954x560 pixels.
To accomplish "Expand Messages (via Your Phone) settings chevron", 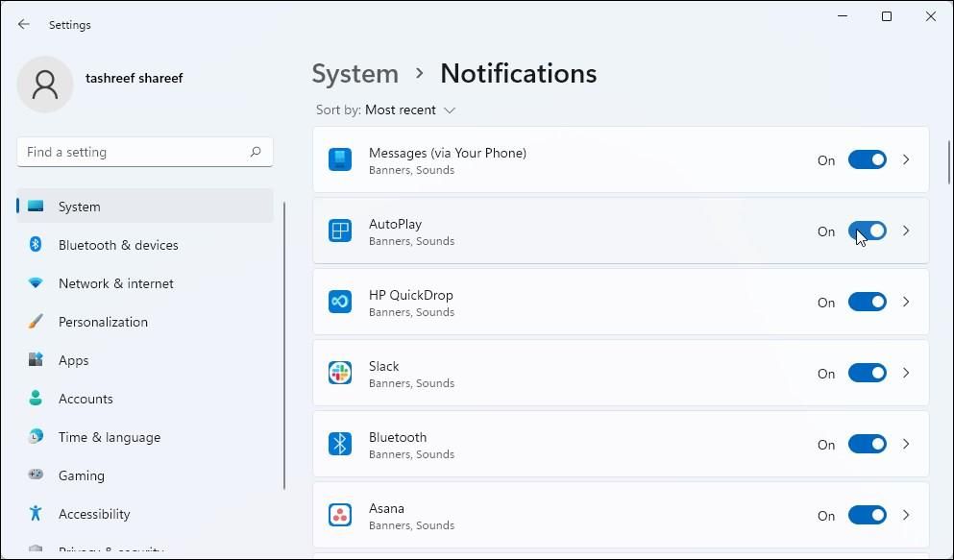I will [x=906, y=159].
